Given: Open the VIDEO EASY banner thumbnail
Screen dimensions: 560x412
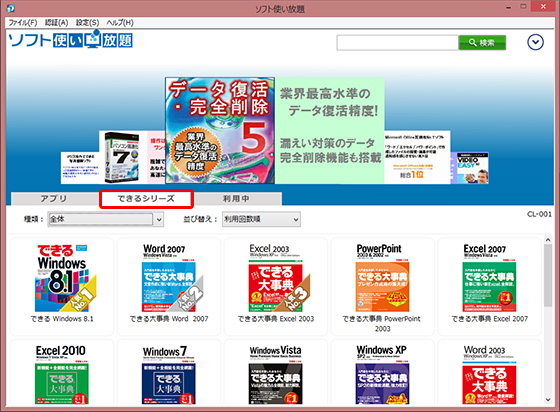Looking at the screenshot, I should (470, 168).
